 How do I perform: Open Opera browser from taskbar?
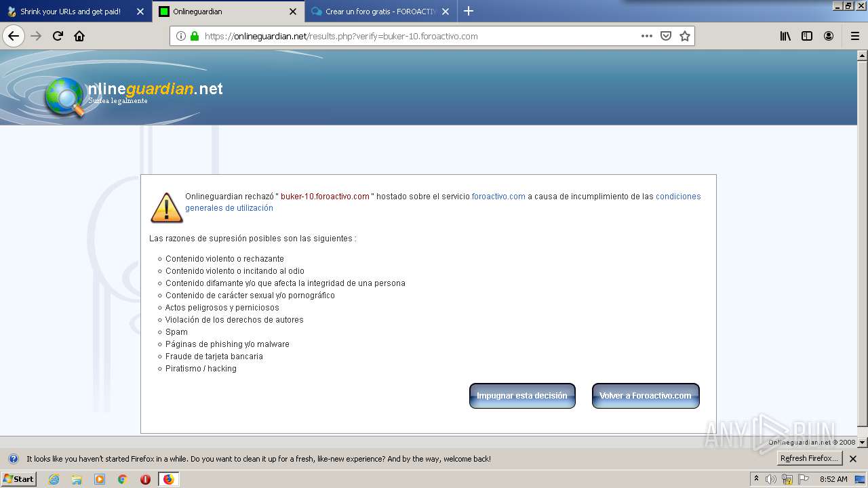(145, 479)
